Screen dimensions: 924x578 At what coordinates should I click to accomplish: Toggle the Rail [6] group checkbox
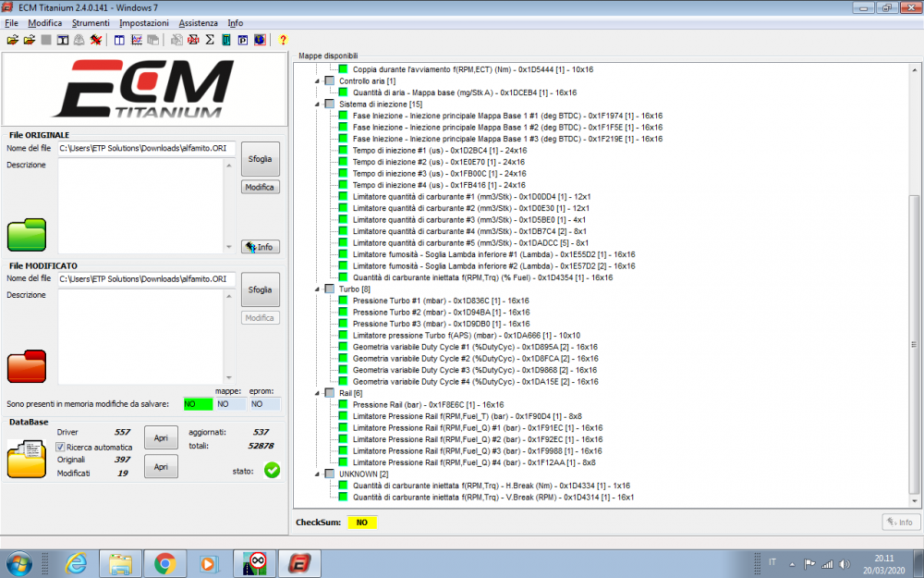[330, 393]
